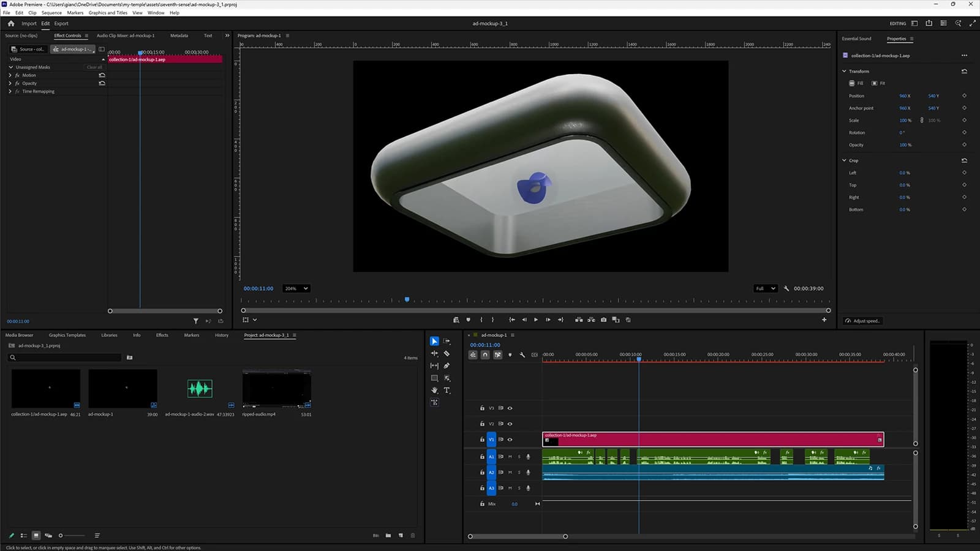Open the Sequence menu

pyautogui.click(x=51, y=12)
